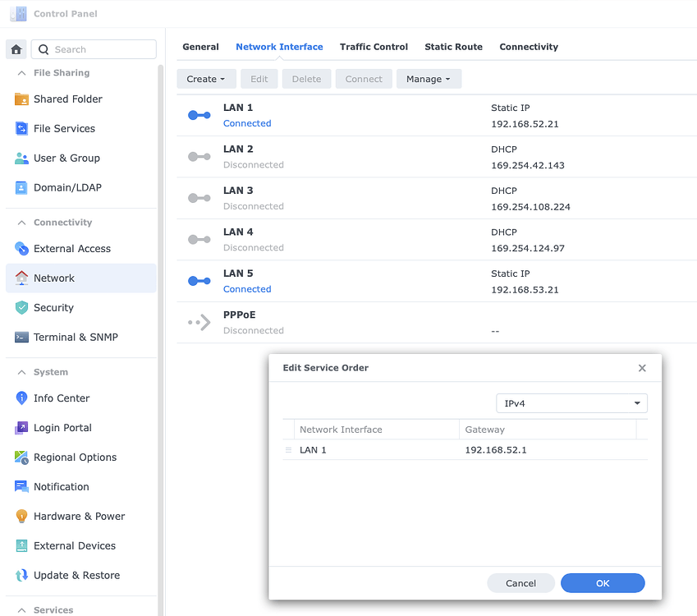Click the Control Panel app icon in title bar
This screenshot has height=616, width=697.
coord(18,14)
